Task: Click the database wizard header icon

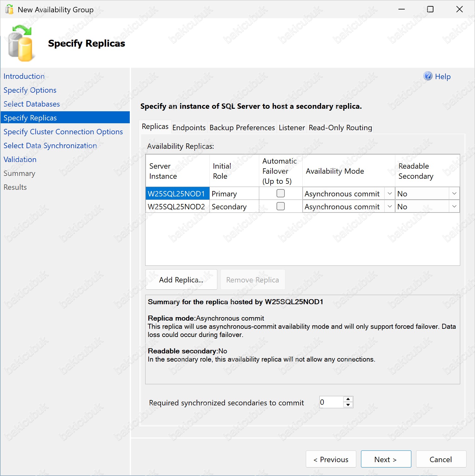Action: point(20,44)
